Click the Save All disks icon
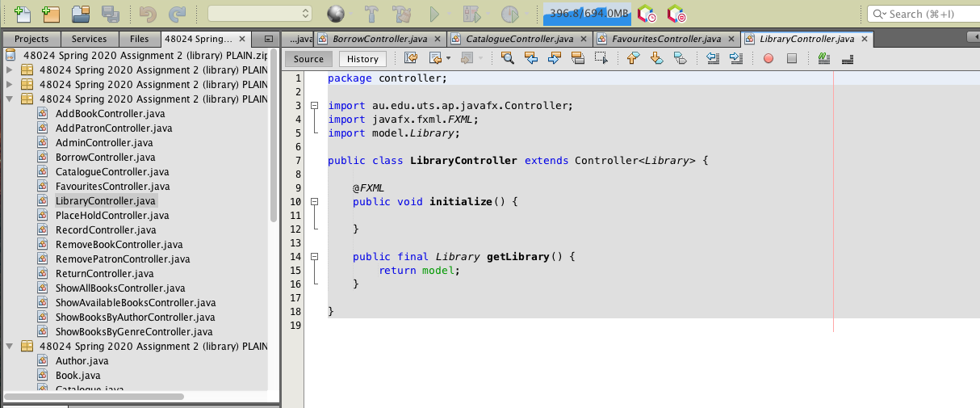Screen dimensions: 980x408 (111, 14)
